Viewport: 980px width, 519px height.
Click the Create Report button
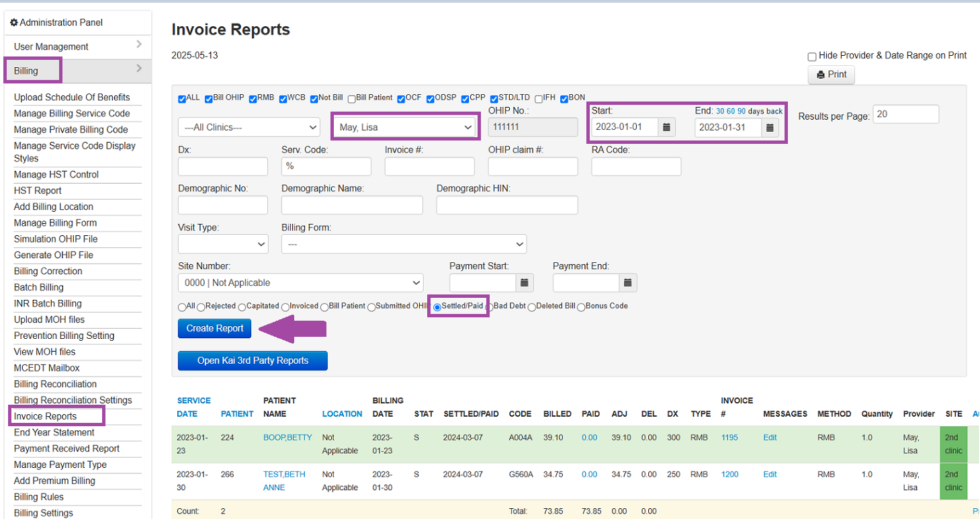coord(214,329)
